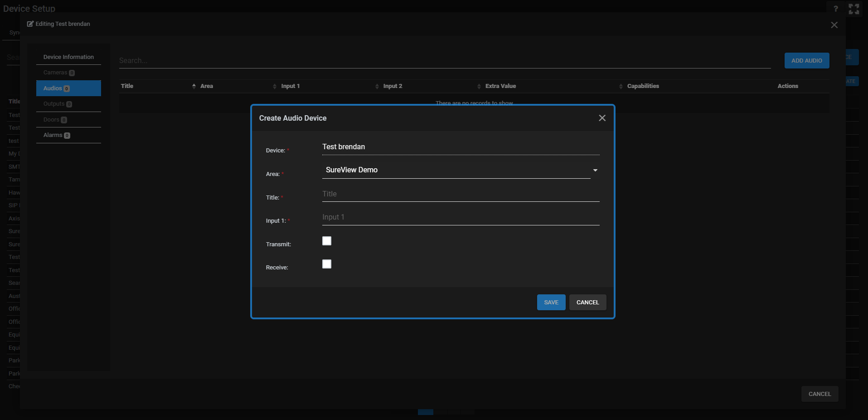Focus the Input 1 text field

click(x=461, y=217)
